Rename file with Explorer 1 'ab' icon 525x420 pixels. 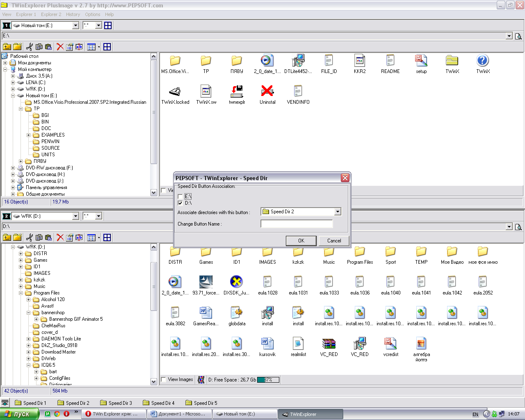[79, 47]
